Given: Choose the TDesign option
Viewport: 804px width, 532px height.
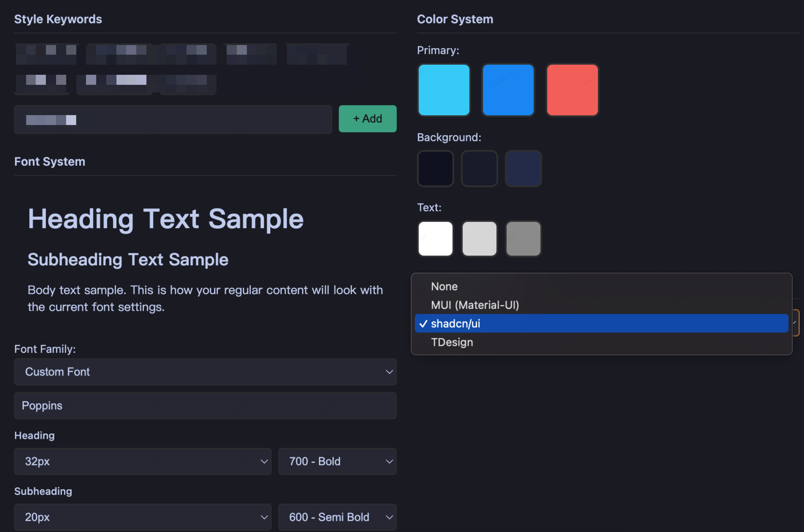Looking at the screenshot, I should click(452, 342).
